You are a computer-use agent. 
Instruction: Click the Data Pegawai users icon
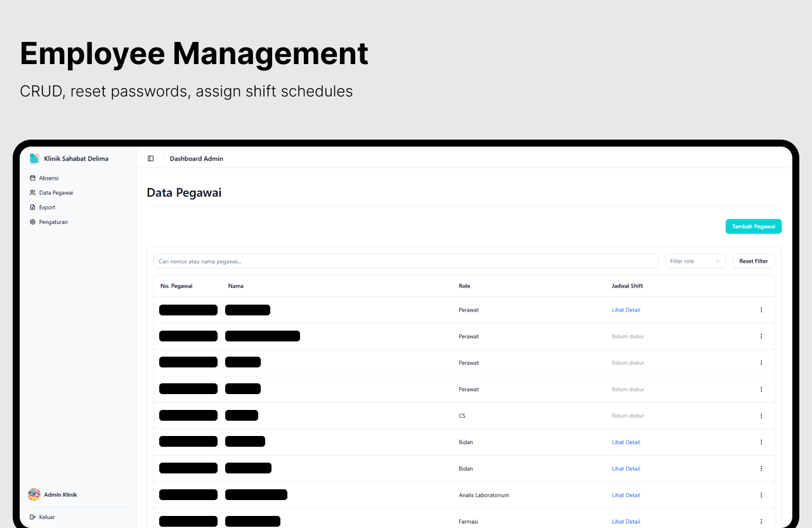tap(33, 192)
